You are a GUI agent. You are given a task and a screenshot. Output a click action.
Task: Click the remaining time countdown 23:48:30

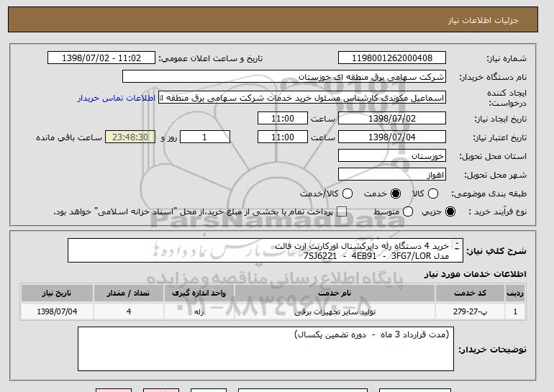coord(130,137)
